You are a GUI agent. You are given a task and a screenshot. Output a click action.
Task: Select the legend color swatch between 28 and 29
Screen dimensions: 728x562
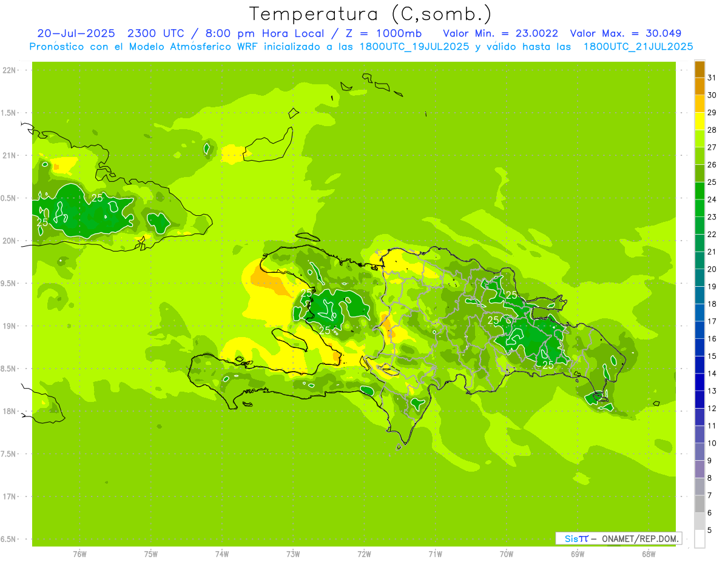coord(699,121)
